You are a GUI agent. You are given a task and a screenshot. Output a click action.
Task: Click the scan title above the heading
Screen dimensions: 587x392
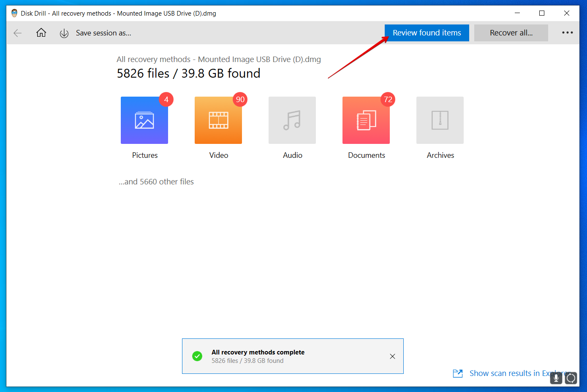(219, 59)
